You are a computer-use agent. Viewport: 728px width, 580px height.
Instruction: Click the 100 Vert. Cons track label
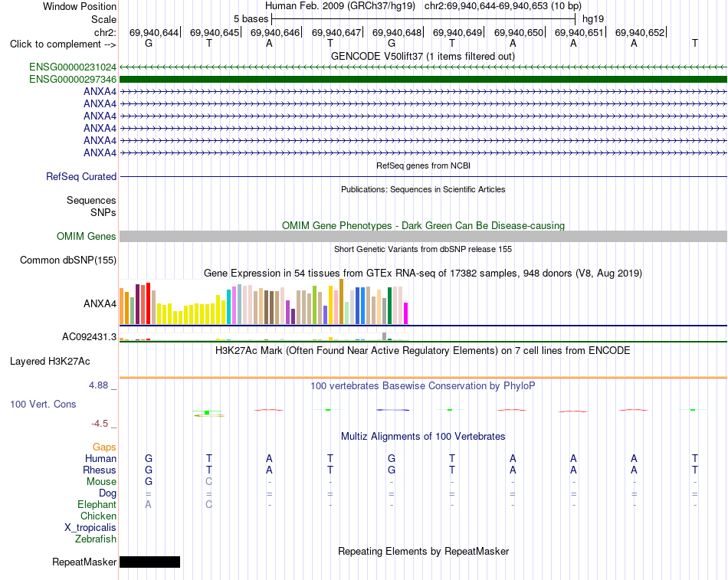pos(43,404)
